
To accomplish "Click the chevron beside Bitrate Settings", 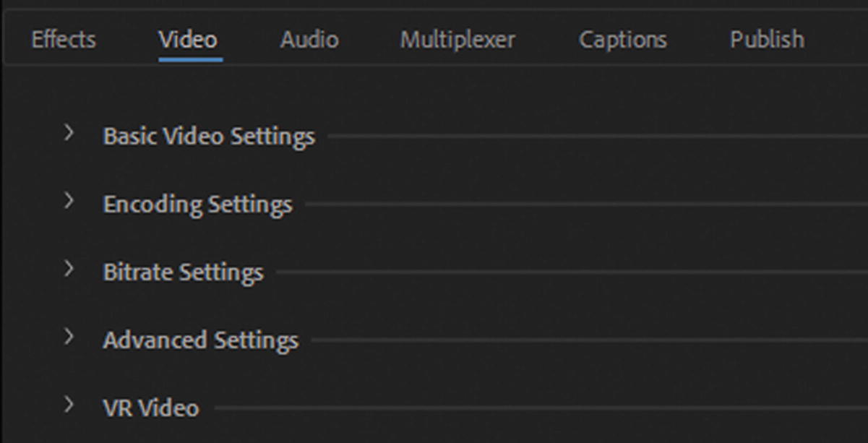I will coord(69,268).
